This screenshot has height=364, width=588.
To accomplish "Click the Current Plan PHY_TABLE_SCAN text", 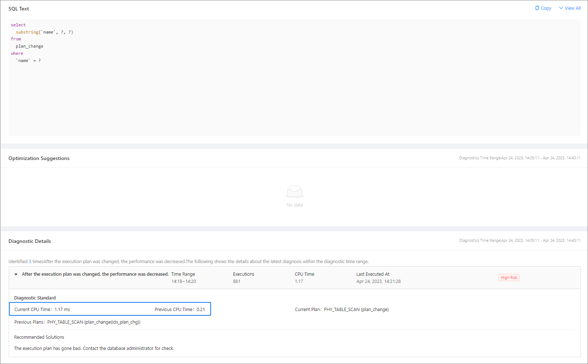I will pos(356,309).
